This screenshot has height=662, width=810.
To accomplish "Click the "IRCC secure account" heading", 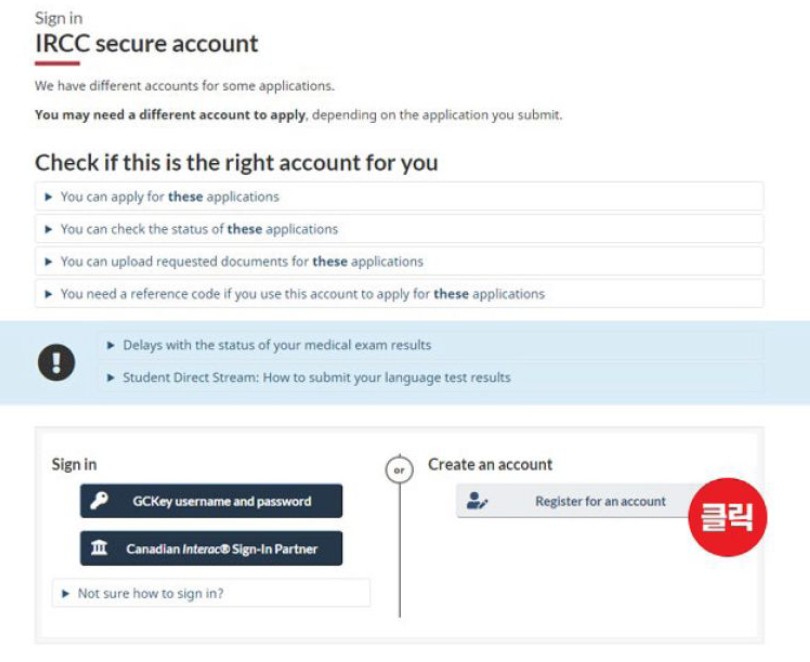I will click(x=146, y=44).
